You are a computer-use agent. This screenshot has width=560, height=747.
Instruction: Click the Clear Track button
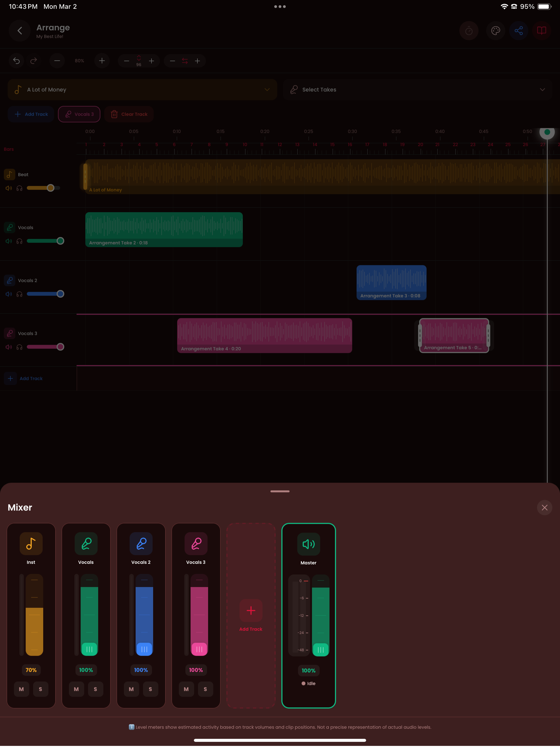pos(129,114)
